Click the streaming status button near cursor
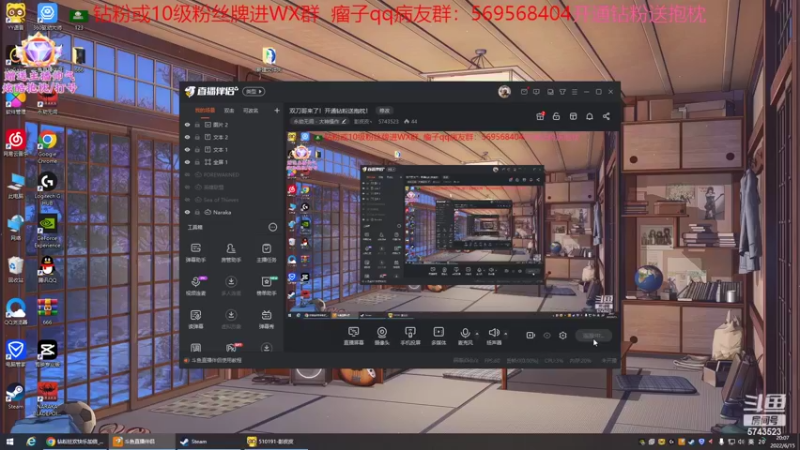 [x=593, y=335]
